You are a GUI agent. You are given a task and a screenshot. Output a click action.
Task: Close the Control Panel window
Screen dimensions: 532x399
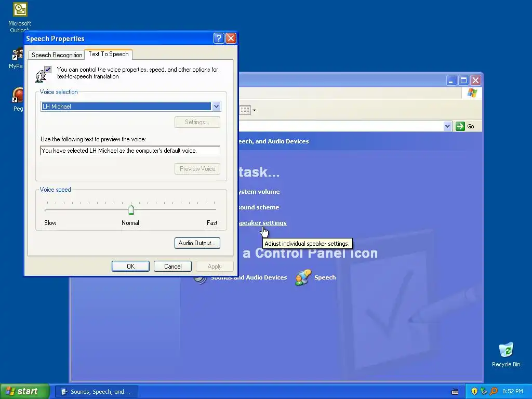tap(476, 81)
